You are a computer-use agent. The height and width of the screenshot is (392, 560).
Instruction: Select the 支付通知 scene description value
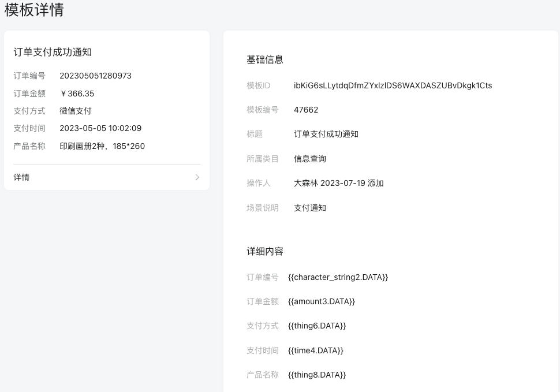tap(310, 208)
